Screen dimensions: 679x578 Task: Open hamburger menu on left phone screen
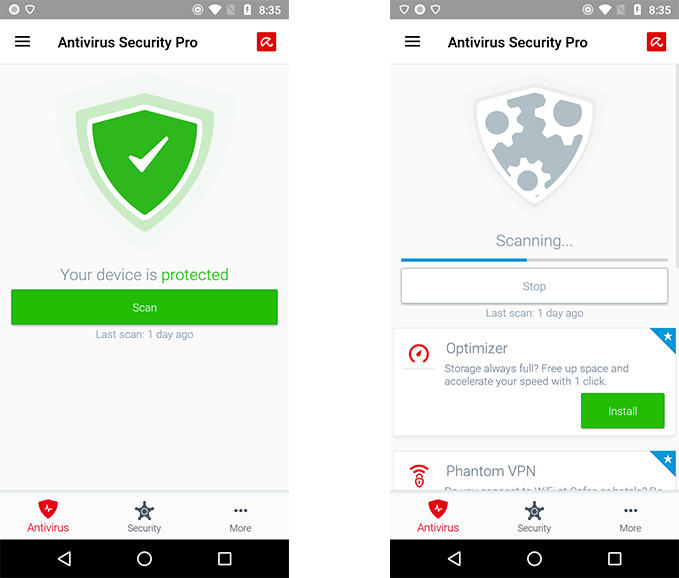pyautogui.click(x=23, y=42)
